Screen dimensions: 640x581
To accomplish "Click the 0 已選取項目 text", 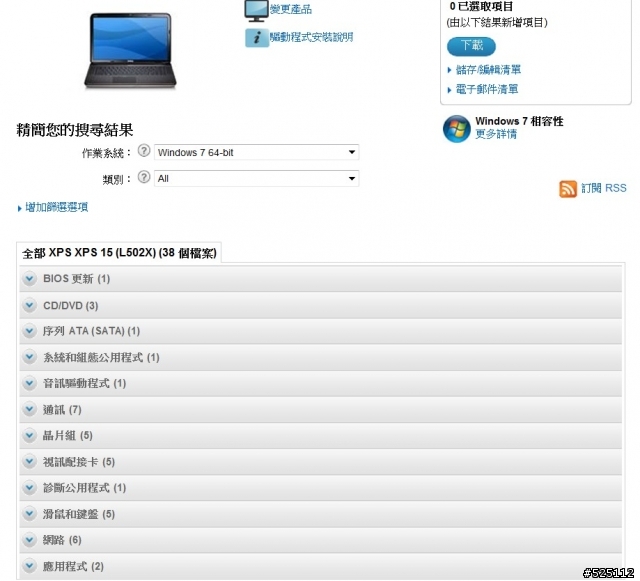I will click(481, 7).
